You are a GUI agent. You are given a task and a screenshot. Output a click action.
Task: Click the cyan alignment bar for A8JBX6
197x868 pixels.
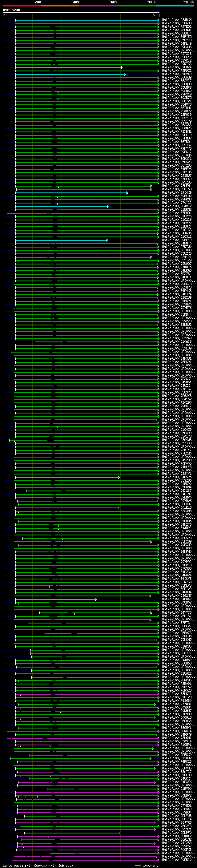pos(87,20)
